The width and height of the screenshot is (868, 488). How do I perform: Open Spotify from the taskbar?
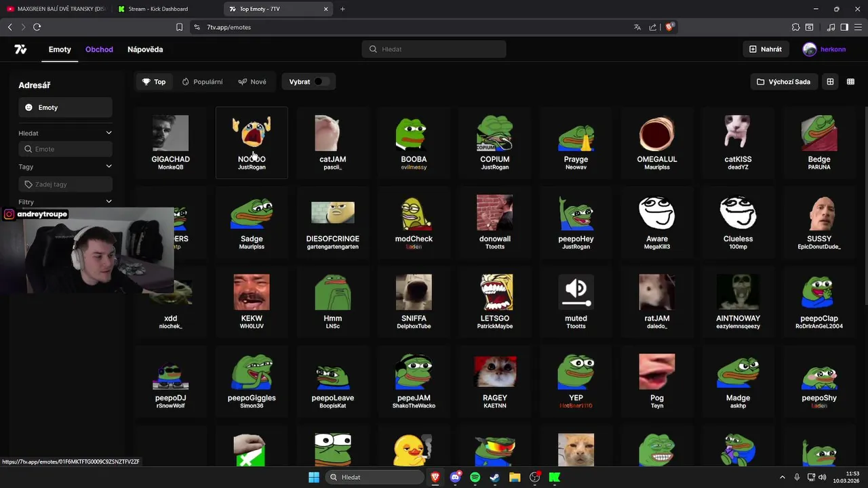tap(475, 477)
